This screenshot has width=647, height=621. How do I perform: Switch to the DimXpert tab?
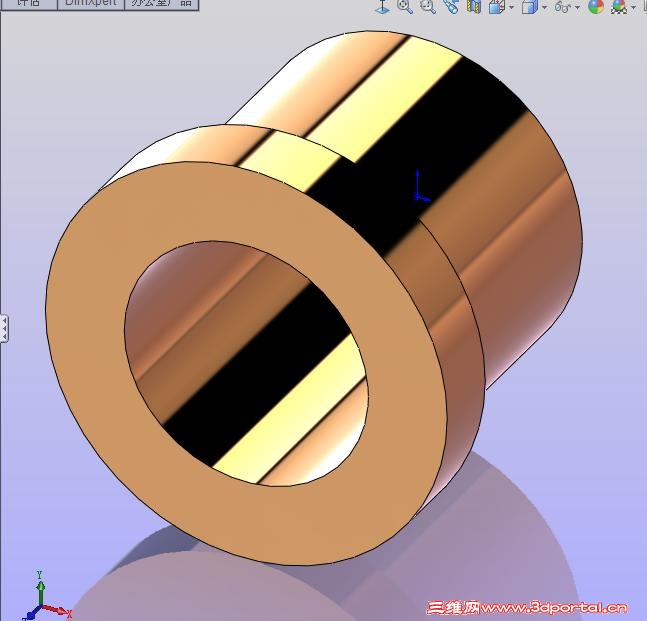(x=91, y=4)
